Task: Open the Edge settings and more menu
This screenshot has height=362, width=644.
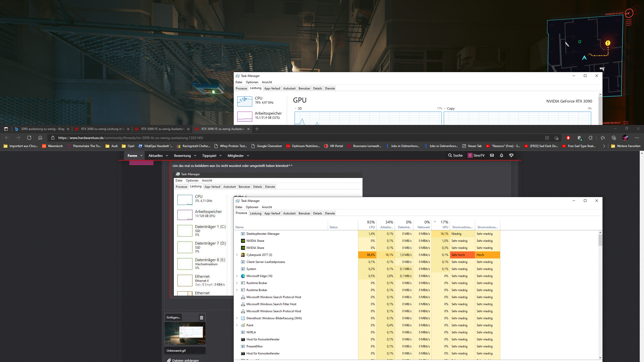Action: click(637, 138)
